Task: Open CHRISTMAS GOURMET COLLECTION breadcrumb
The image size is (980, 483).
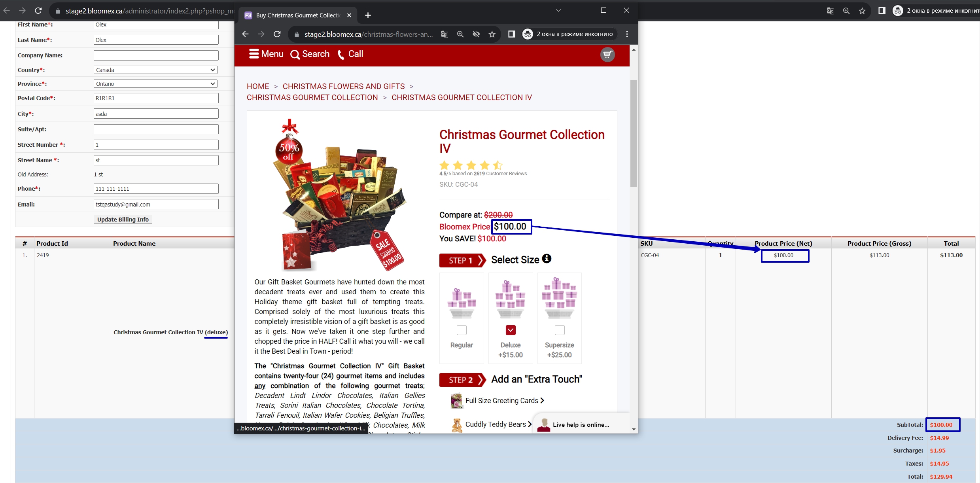Action: [312, 97]
